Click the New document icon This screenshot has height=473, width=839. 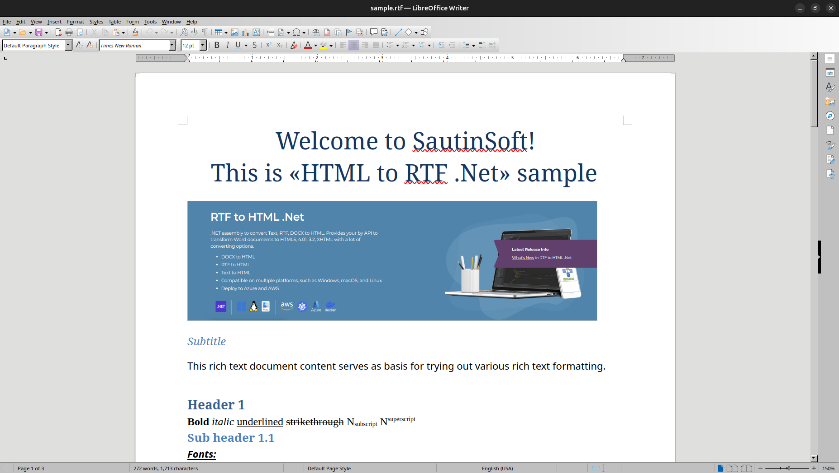tap(8, 32)
